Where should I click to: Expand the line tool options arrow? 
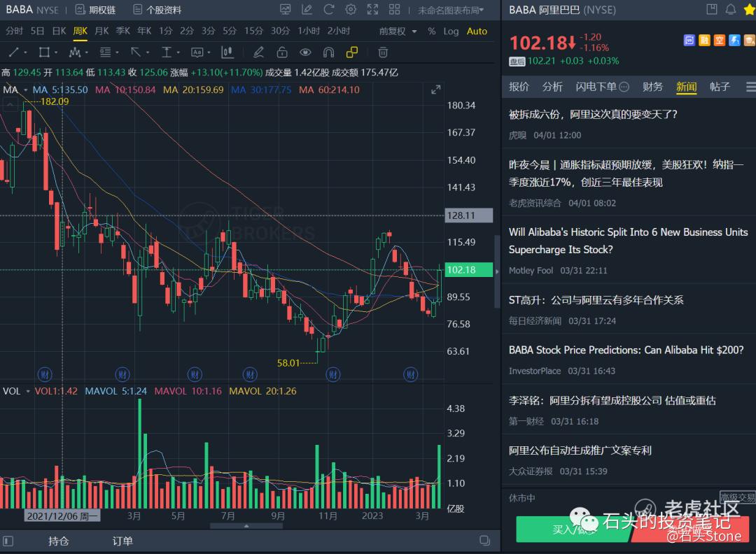(25, 52)
